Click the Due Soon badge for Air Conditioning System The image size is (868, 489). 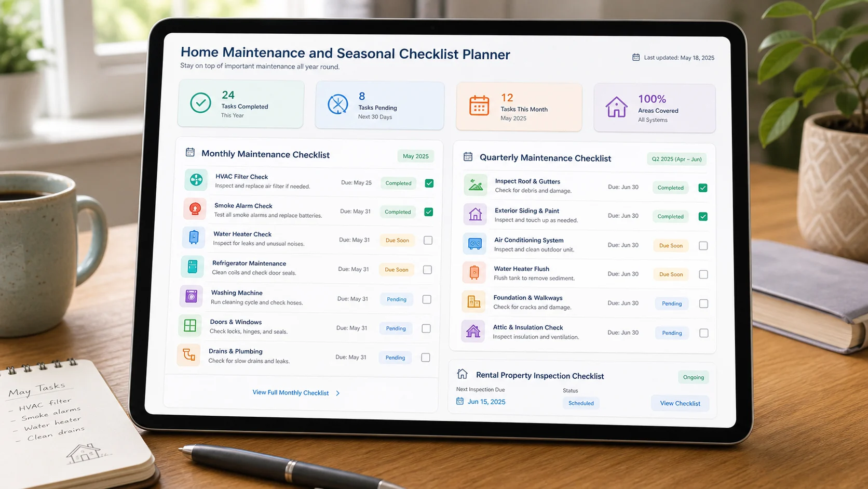[x=671, y=246]
